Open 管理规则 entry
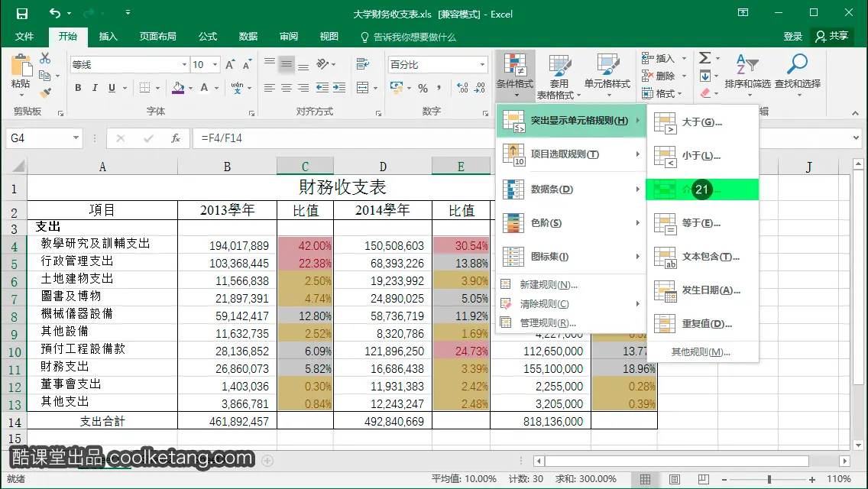This screenshot has height=489, width=868. [x=571, y=323]
